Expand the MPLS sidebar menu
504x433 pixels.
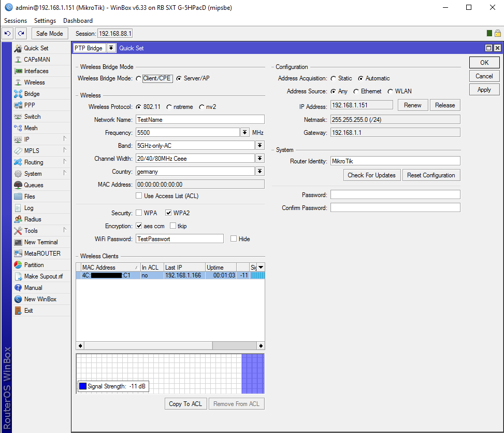tap(65, 150)
